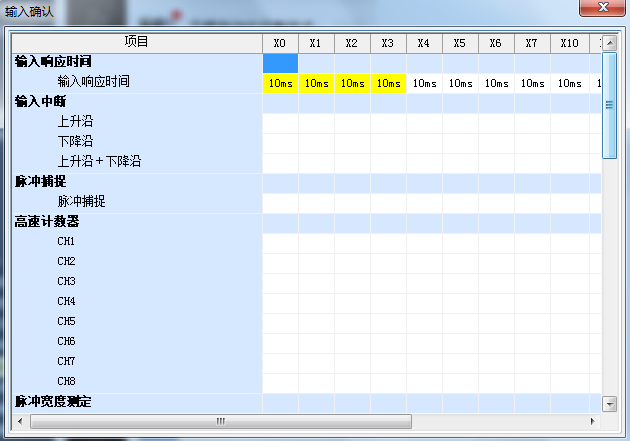Select the yellow 10ms cell under X3
Viewport: 630px width, 441px height.
coord(388,83)
